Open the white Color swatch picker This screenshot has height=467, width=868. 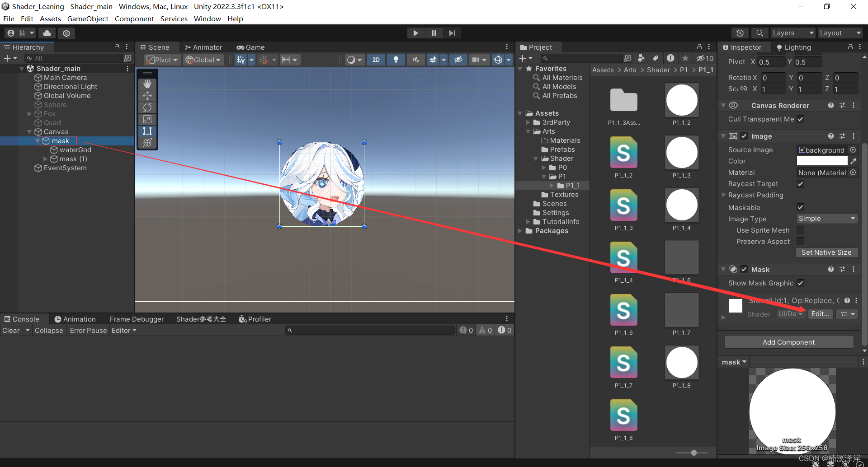pyautogui.click(x=822, y=161)
